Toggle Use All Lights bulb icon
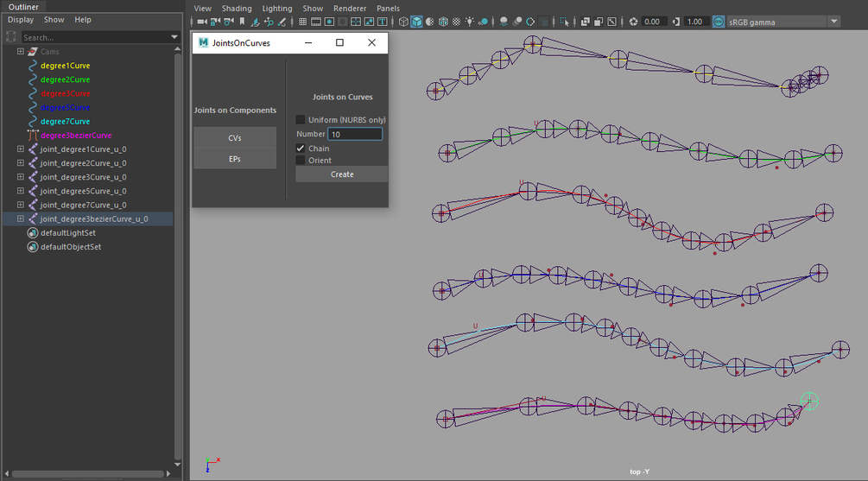The image size is (868, 481). point(470,22)
